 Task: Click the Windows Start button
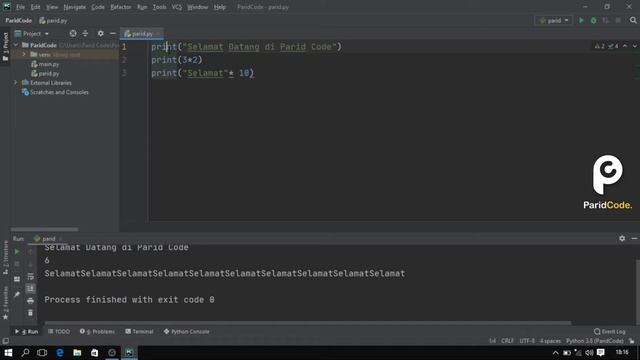pos(8,353)
